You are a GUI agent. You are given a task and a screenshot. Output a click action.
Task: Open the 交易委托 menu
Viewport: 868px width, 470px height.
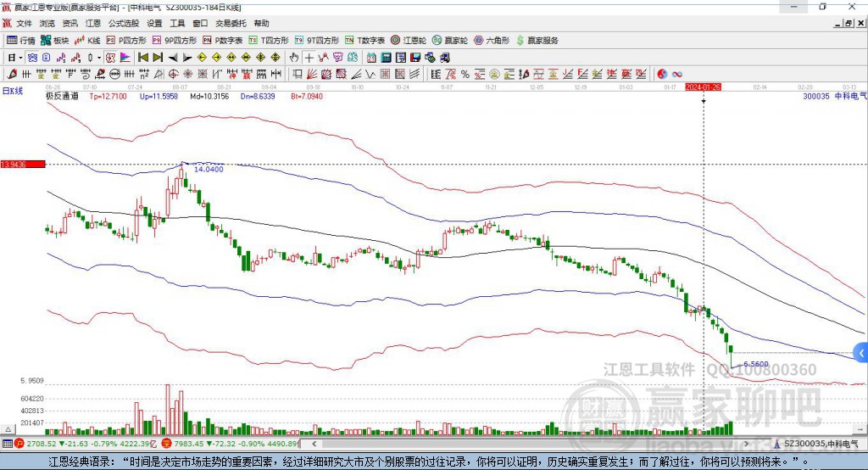click(231, 23)
